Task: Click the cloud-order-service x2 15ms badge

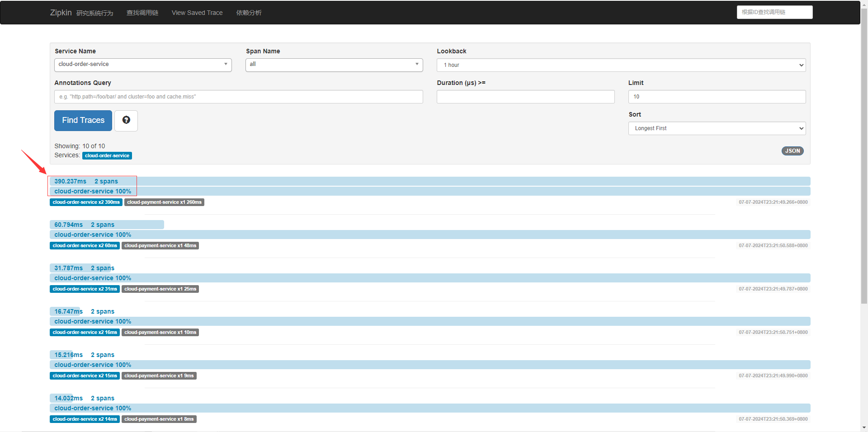Action: coord(85,376)
